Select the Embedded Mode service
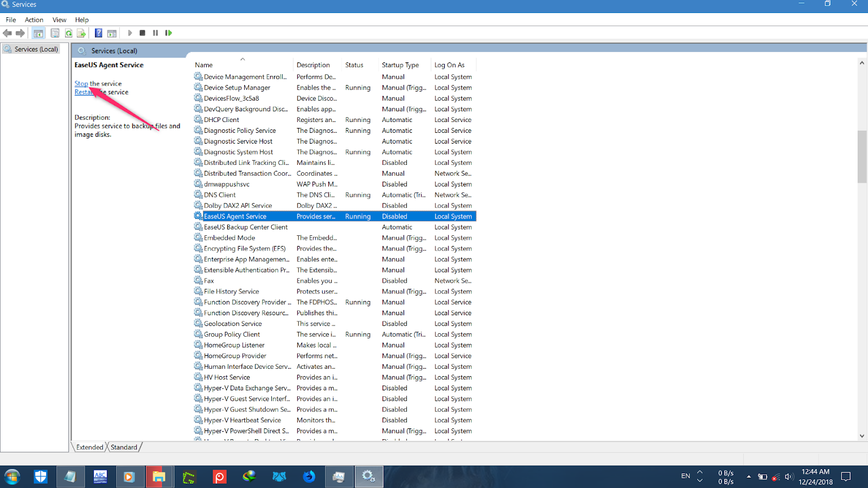Viewport: 868px width, 488px height. (335, 238)
